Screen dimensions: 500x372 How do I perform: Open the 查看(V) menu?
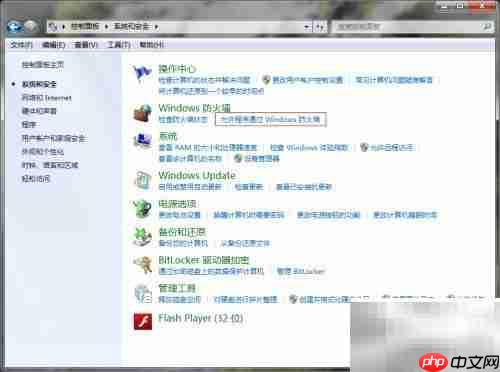(86, 45)
